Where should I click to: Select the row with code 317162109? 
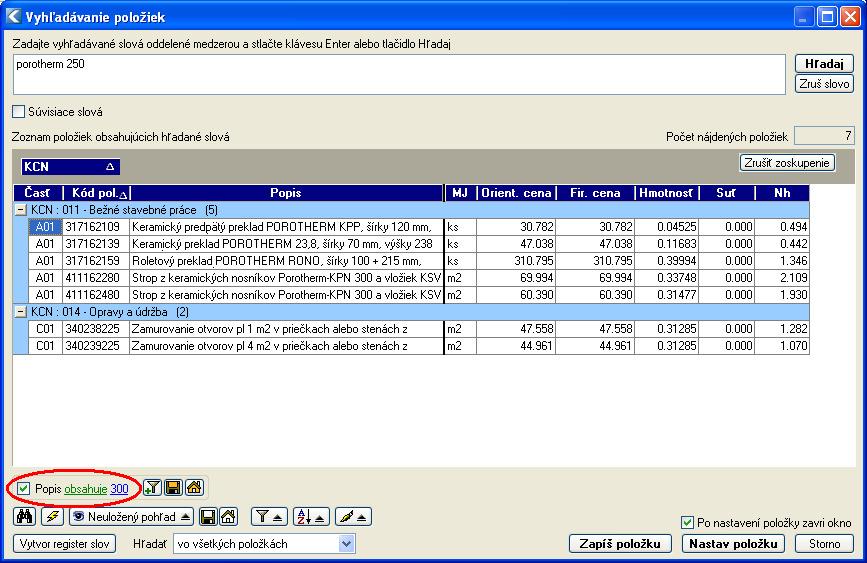coord(419,227)
